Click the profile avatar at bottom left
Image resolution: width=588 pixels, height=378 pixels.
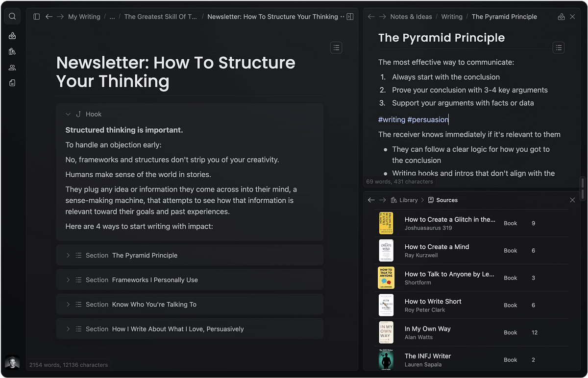pyautogui.click(x=12, y=362)
